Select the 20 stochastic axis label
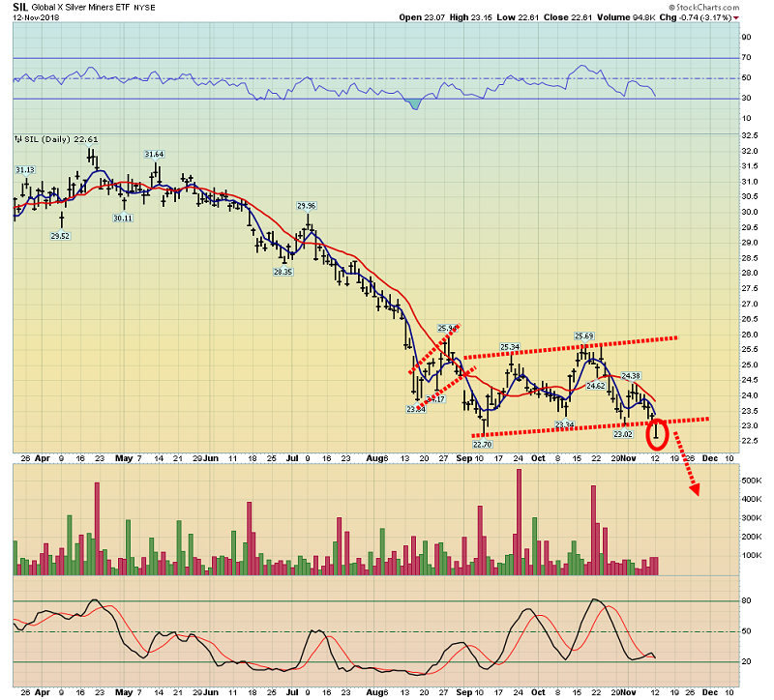Image resolution: width=774 pixels, height=700 pixels. click(x=747, y=661)
